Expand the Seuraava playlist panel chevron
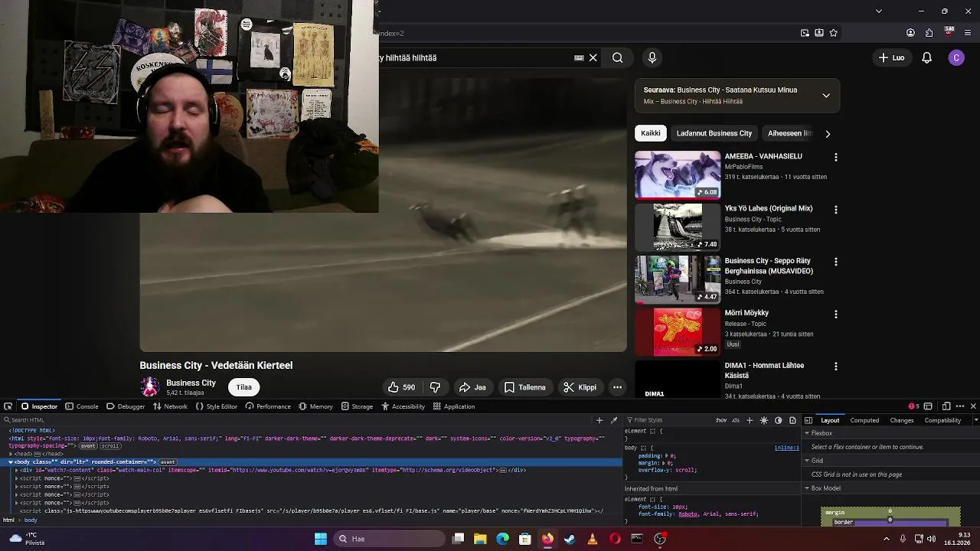Screen dimensions: 980x551 click(826, 96)
